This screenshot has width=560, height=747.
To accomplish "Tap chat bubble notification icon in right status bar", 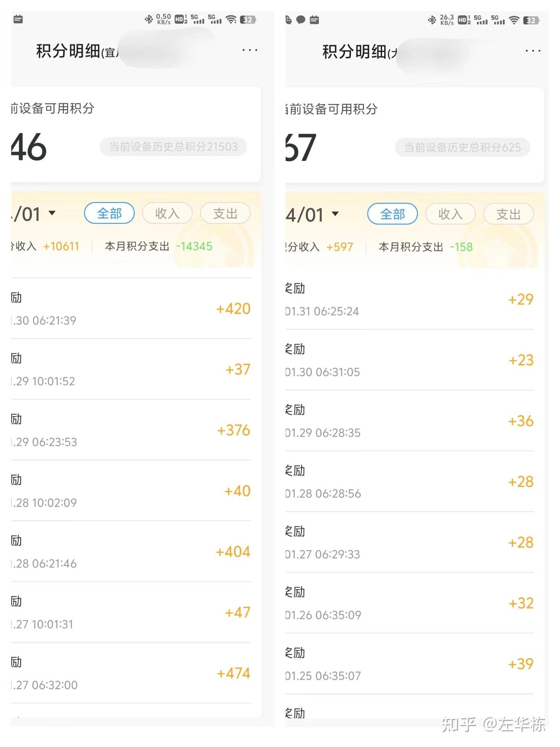I will (301, 20).
